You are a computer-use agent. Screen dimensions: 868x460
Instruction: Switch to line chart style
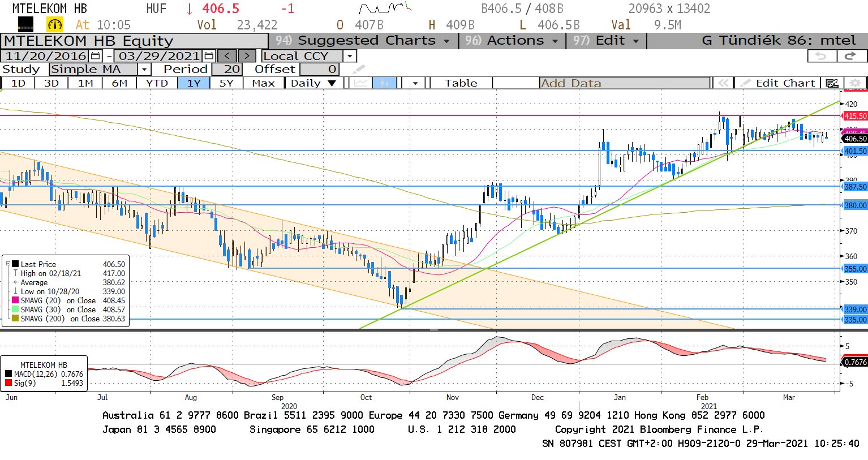pyautogui.click(x=360, y=83)
